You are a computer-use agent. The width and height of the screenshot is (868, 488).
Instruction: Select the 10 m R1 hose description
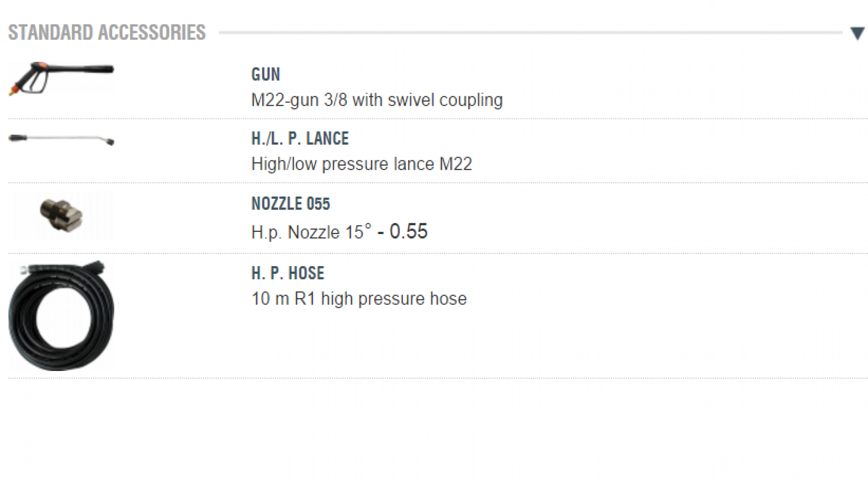coord(359,299)
